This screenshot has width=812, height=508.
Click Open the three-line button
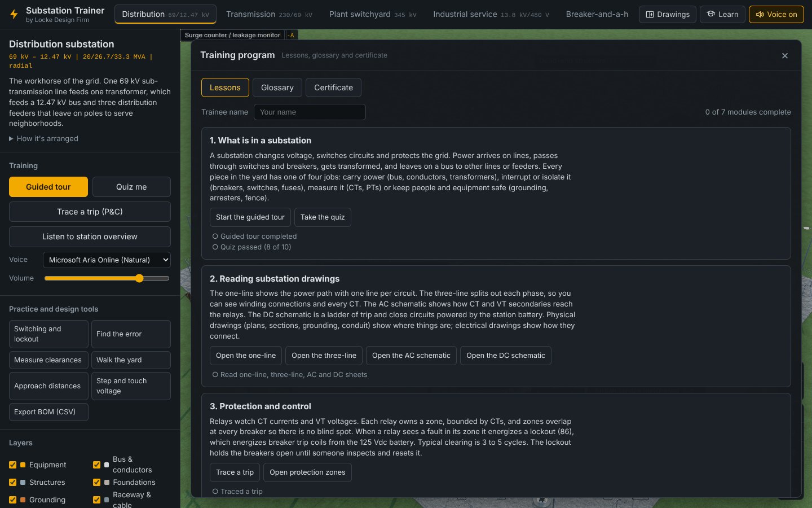tap(324, 356)
